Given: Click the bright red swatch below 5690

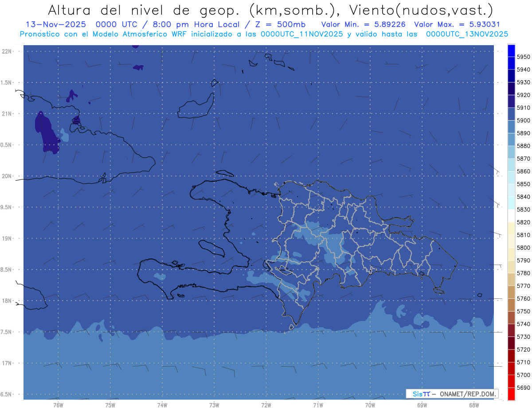Looking at the screenshot, I should [x=511, y=394].
